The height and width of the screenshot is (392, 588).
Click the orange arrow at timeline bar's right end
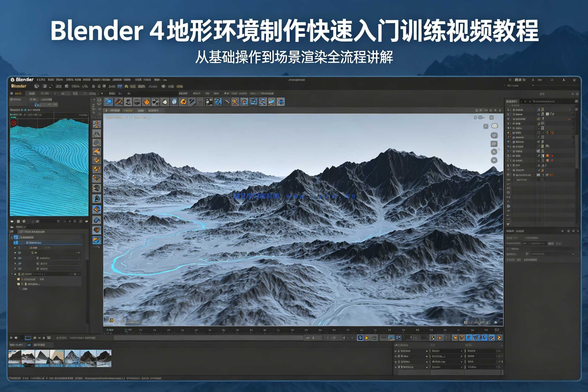499,338
